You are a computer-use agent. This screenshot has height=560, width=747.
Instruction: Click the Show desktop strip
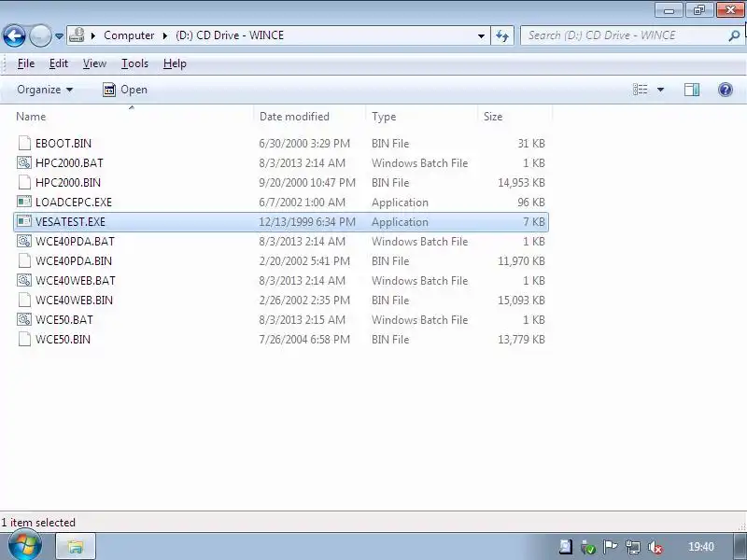(x=740, y=546)
